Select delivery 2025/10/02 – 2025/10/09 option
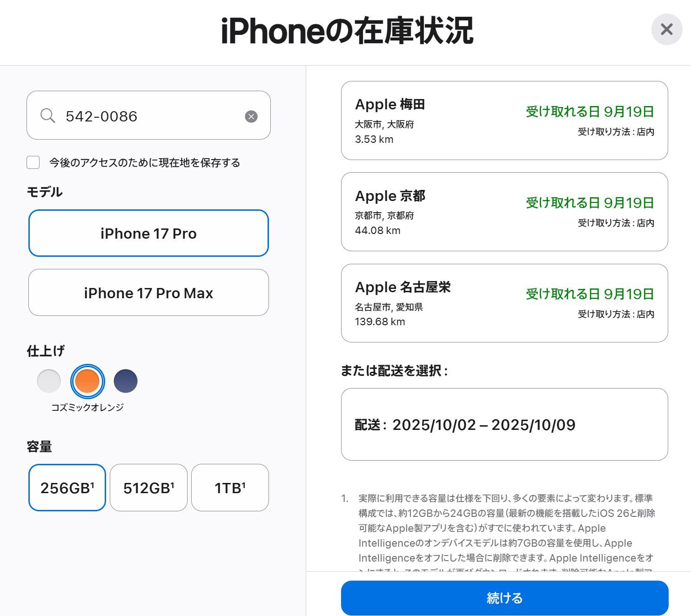 pos(504,424)
